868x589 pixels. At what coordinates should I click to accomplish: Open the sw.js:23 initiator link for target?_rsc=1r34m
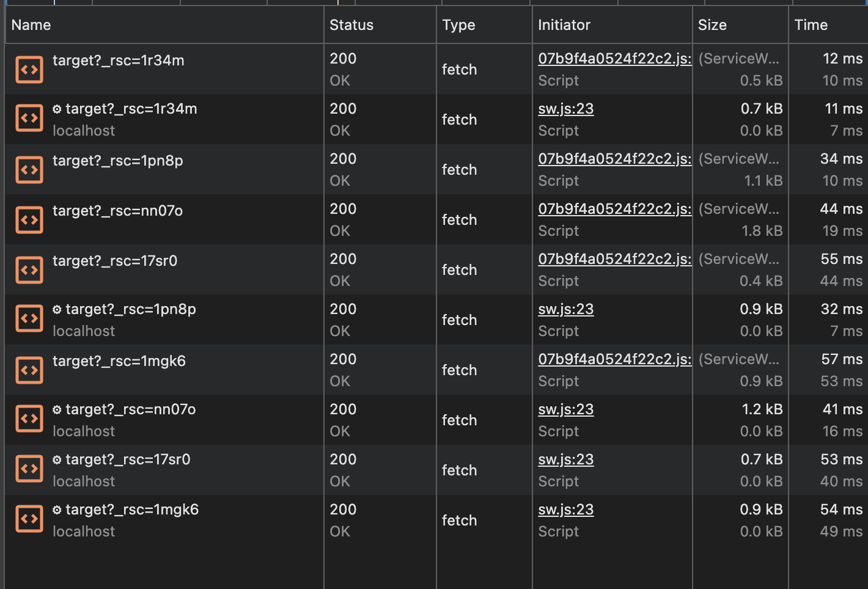[565, 109]
